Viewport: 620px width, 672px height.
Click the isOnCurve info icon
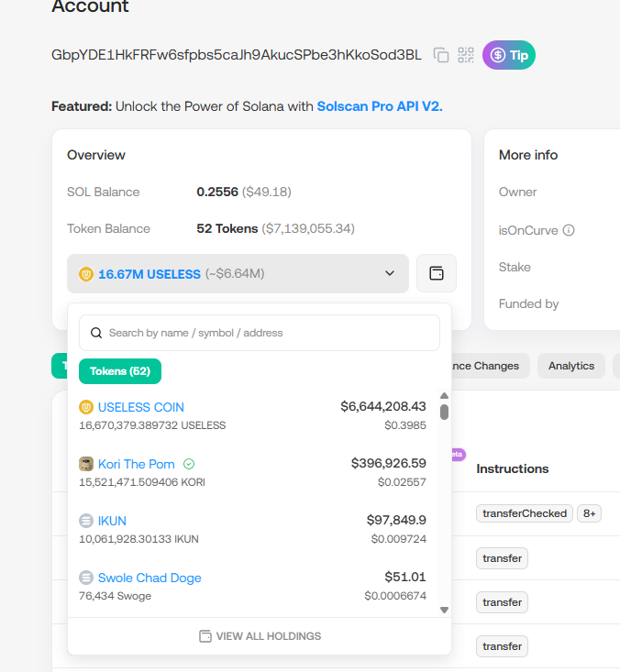point(569,231)
